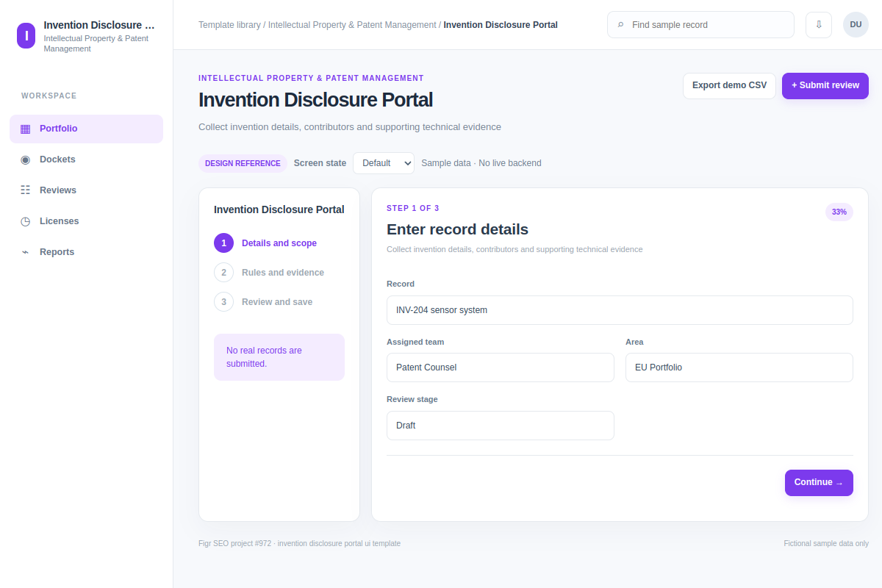Image resolution: width=882 pixels, height=588 pixels.
Task: Open Reports in the sidebar
Action: pos(86,252)
